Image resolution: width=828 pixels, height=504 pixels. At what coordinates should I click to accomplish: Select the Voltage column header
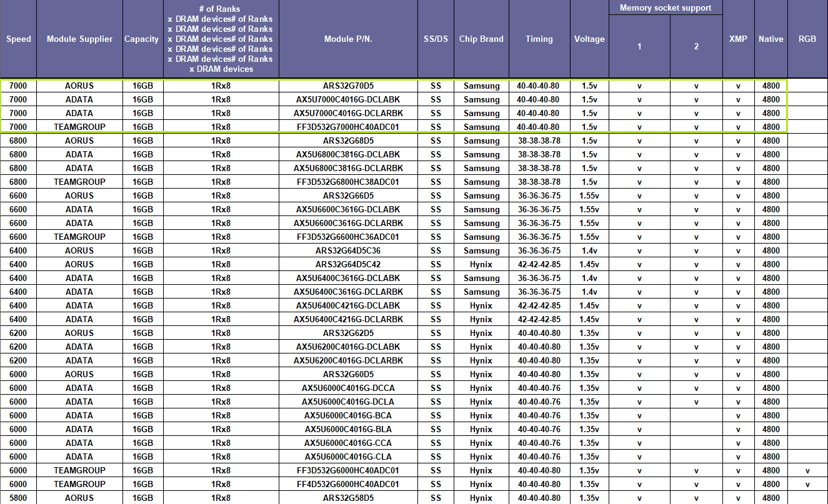click(589, 39)
